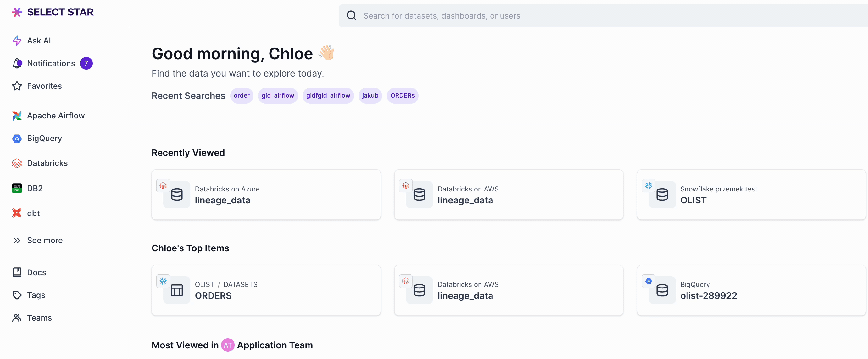868x359 pixels.
Task: Click the Select Star logo icon
Action: tap(17, 12)
